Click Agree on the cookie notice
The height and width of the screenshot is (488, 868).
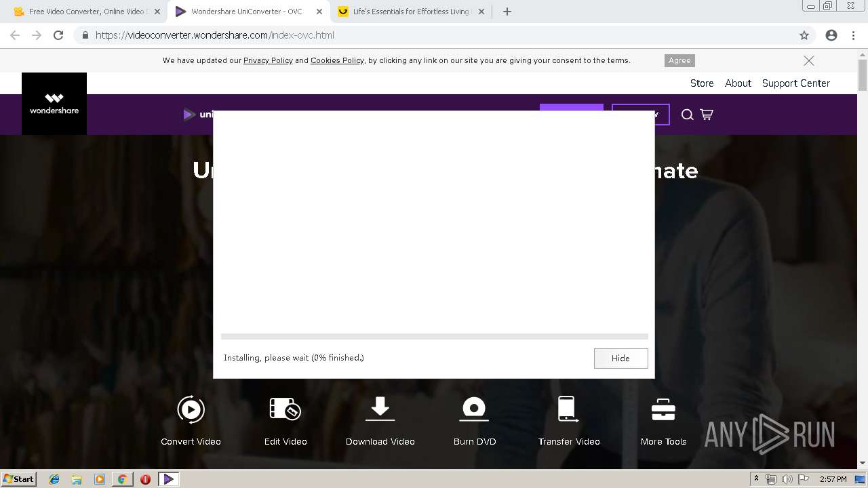(x=679, y=60)
